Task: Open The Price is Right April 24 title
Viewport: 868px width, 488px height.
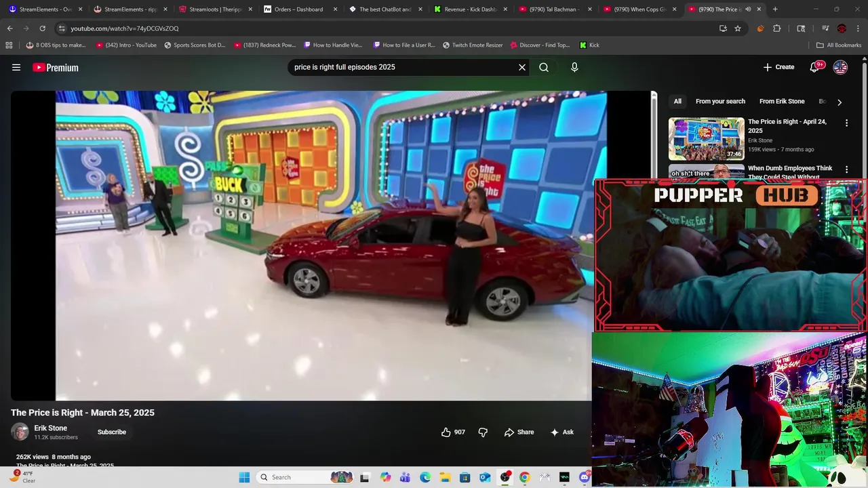Action: [x=787, y=126]
